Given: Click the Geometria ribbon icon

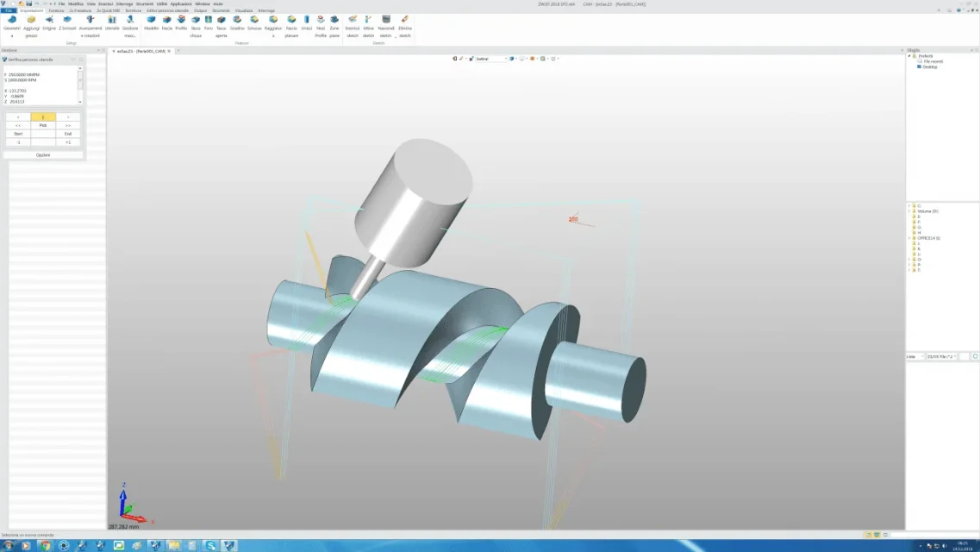Looking at the screenshot, I should coord(12,20).
